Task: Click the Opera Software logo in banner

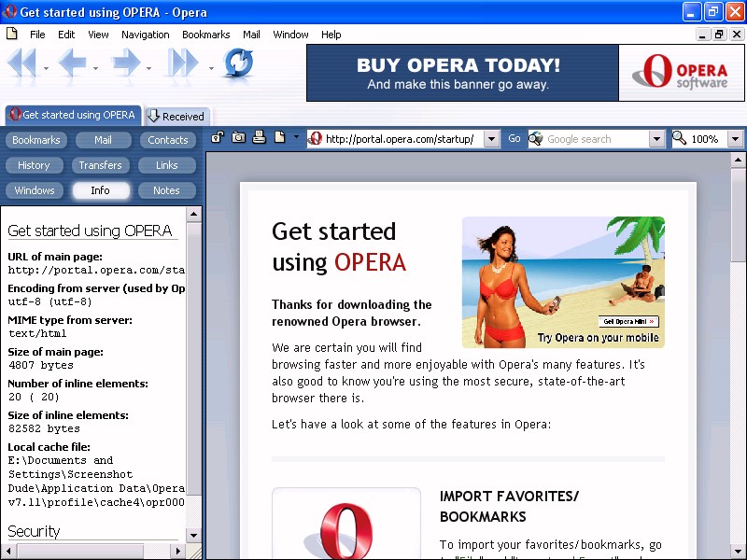Action: [x=681, y=73]
